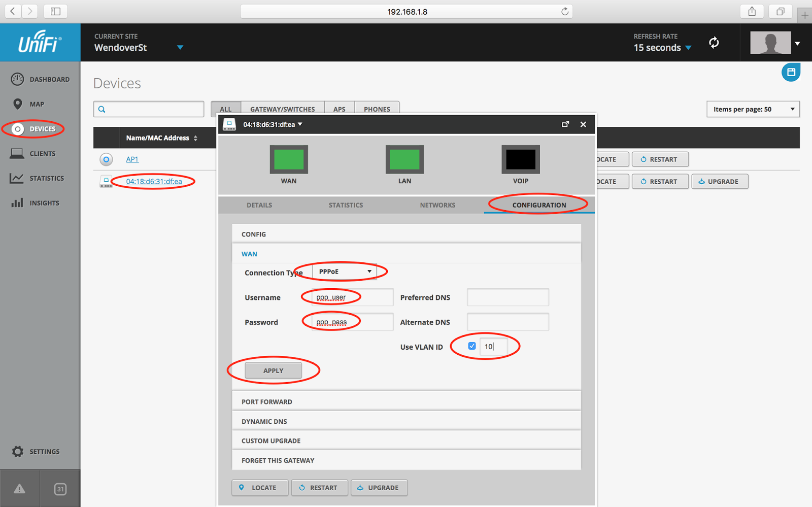Viewport: 812px width, 507px height.
Task: Open the Items per page dropdown
Action: click(753, 109)
